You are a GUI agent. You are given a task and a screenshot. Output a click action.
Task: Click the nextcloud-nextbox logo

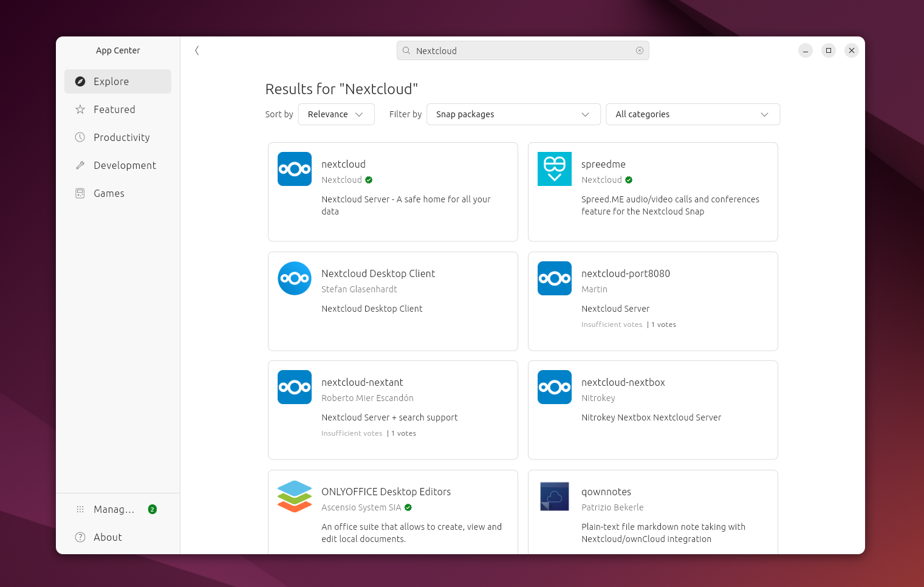tap(555, 387)
